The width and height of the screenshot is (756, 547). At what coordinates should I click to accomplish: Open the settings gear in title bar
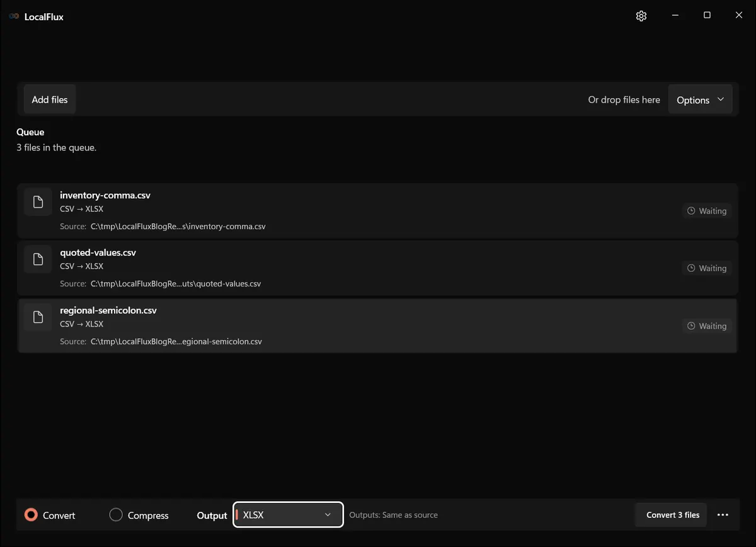point(641,16)
